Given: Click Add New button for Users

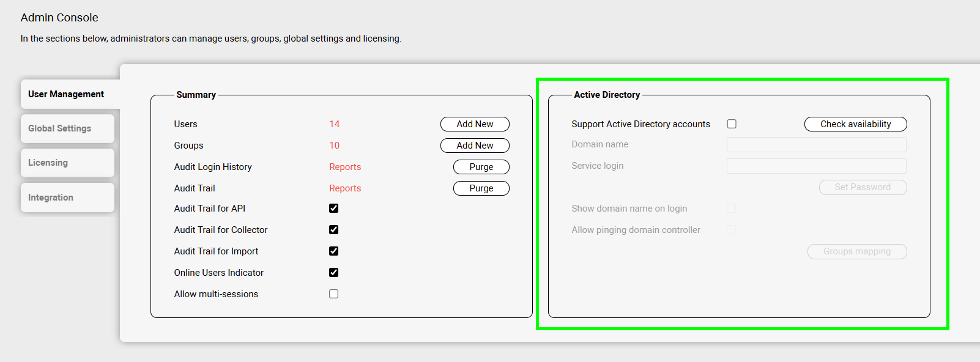Looking at the screenshot, I should click(x=475, y=124).
